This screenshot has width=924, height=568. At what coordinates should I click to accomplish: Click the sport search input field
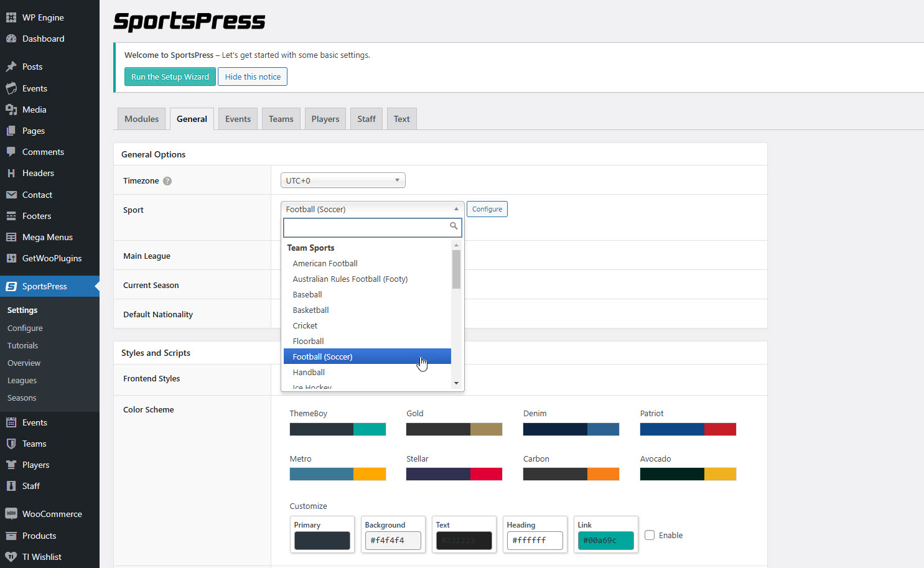tap(373, 228)
